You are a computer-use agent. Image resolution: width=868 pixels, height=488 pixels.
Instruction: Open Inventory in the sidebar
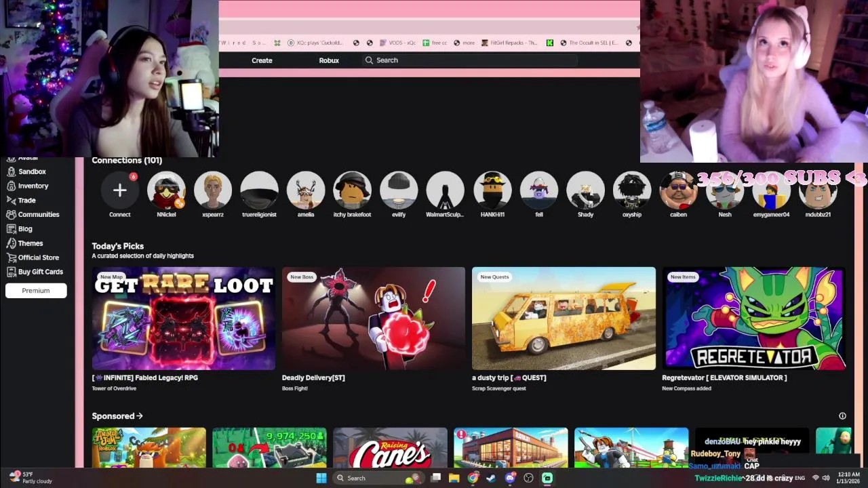click(x=27, y=186)
